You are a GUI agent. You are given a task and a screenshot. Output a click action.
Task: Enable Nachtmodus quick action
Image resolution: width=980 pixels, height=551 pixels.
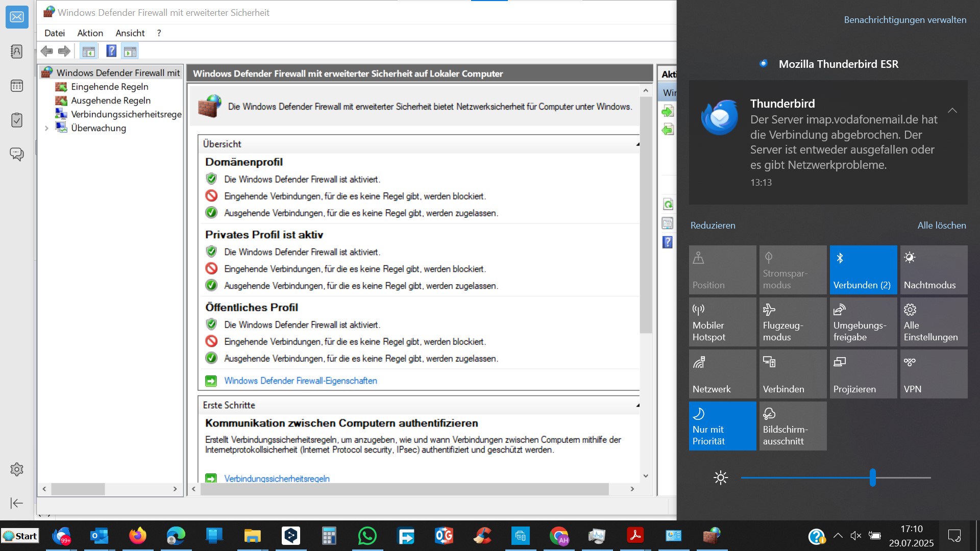(x=934, y=270)
